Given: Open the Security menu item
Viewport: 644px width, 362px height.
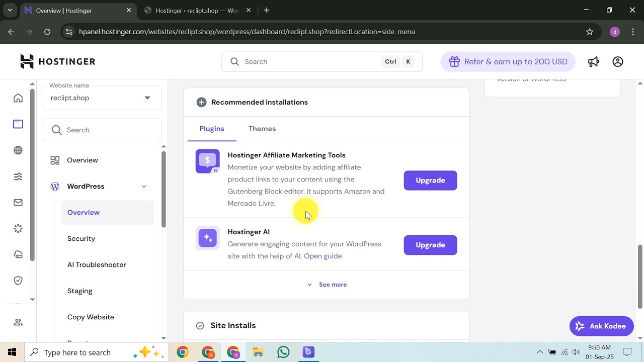Looking at the screenshot, I should pos(81,239).
